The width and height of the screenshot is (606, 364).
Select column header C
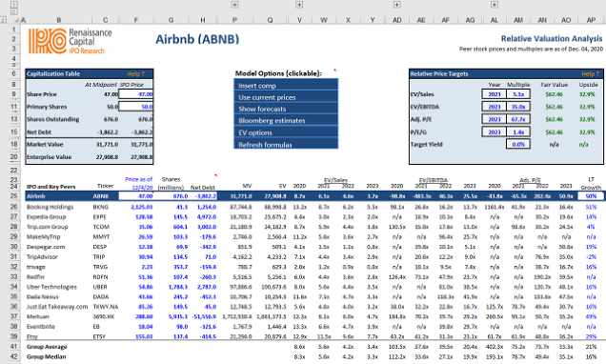[x=105, y=20]
